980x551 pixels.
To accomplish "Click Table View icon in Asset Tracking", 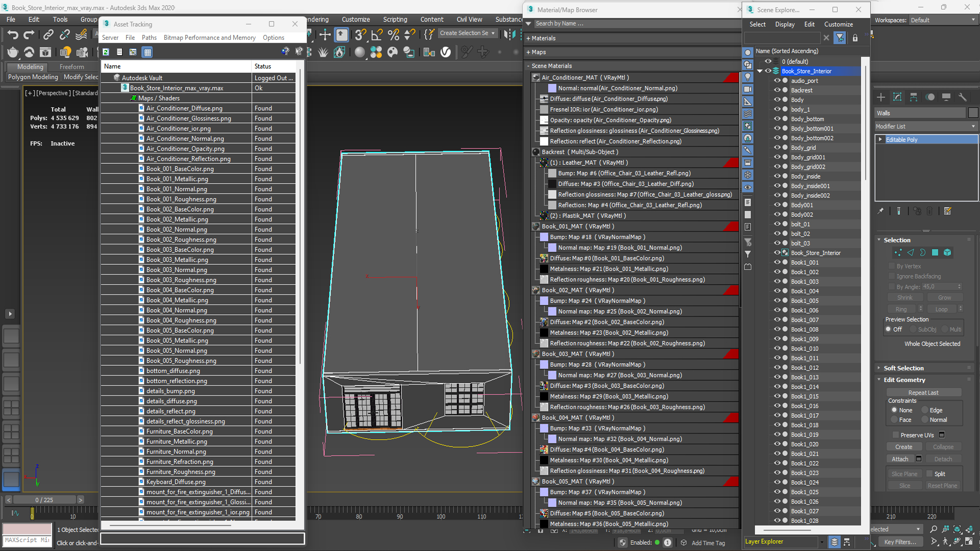I will [x=148, y=52].
